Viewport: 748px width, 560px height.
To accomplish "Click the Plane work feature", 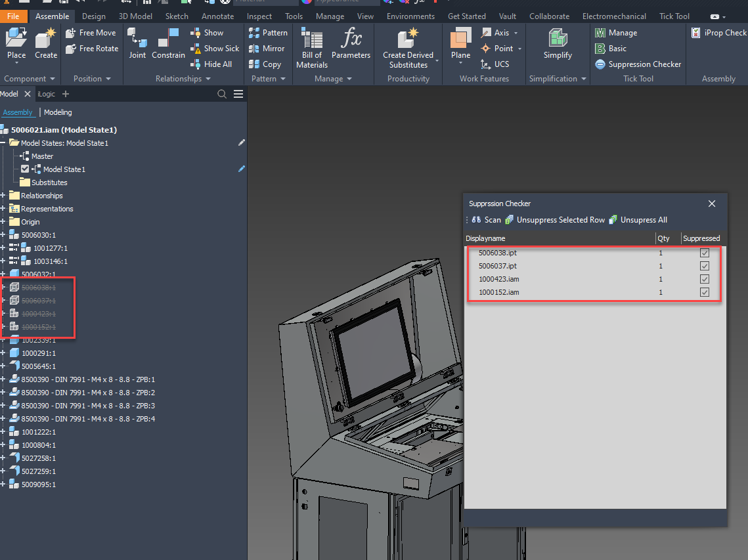I will click(461, 43).
